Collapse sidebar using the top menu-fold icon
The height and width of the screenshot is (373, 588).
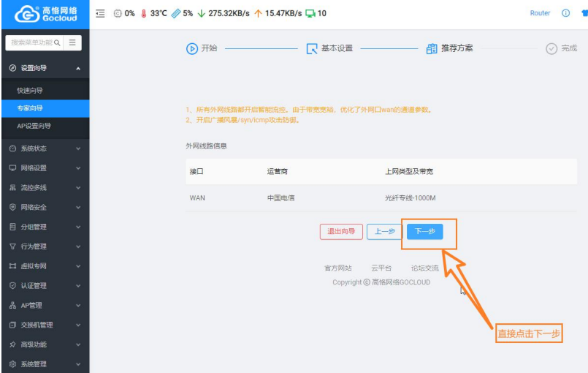coord(101,13)
